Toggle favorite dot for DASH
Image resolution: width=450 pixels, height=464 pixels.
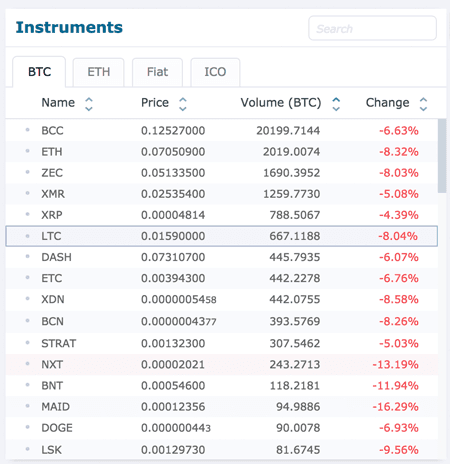[x=28, y=257]
